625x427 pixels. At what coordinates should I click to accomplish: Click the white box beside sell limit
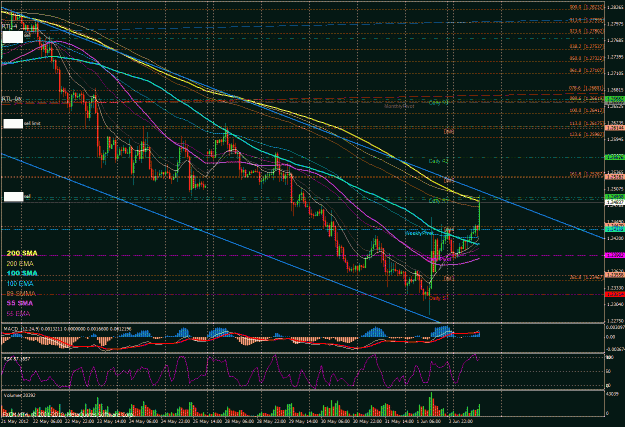coord(13,124)
